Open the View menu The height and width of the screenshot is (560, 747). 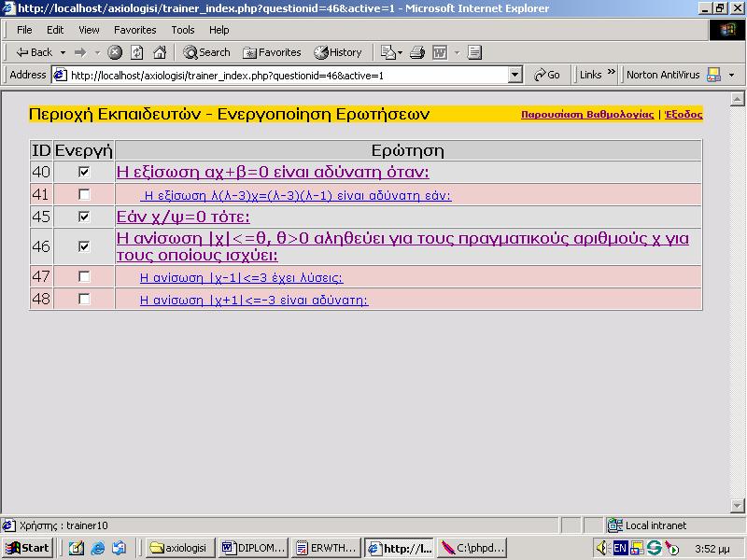pos(89,30)
